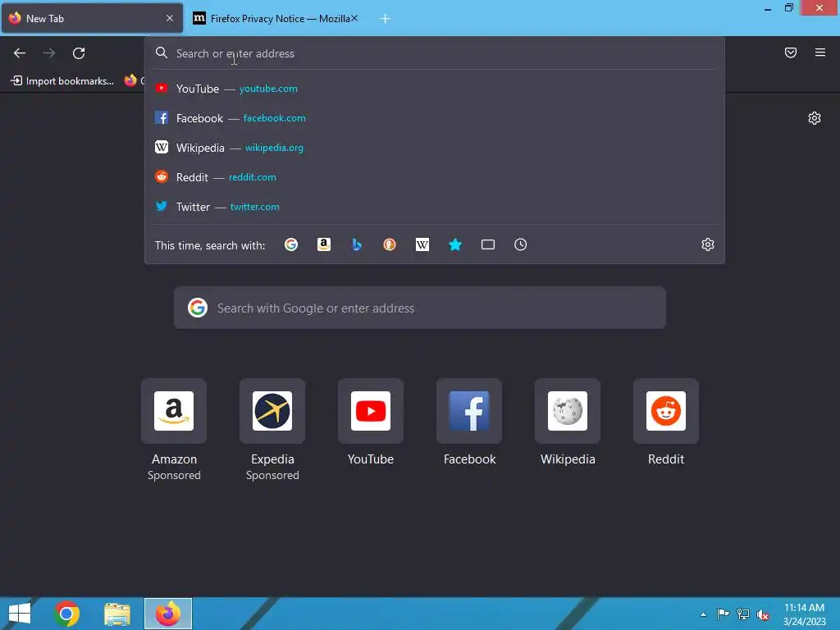Image resolution: width=840 pixels, height=630 pixels.
Task: Search with Wikipedia one-off icon
Action: (422, 244)
